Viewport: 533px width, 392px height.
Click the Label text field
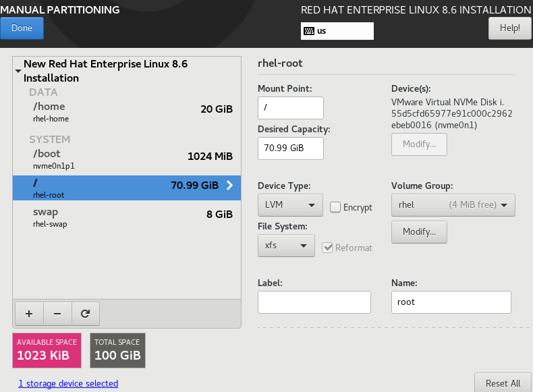point(314,302)
